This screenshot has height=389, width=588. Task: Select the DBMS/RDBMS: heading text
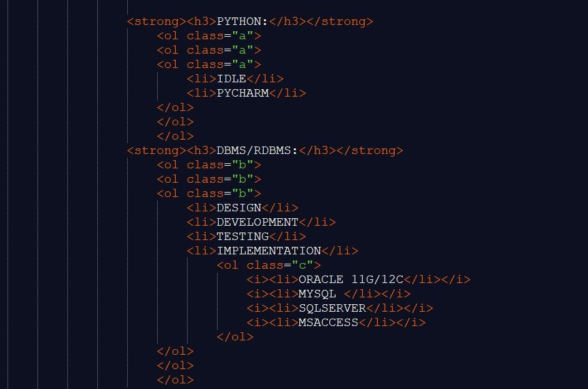(257, 151)
